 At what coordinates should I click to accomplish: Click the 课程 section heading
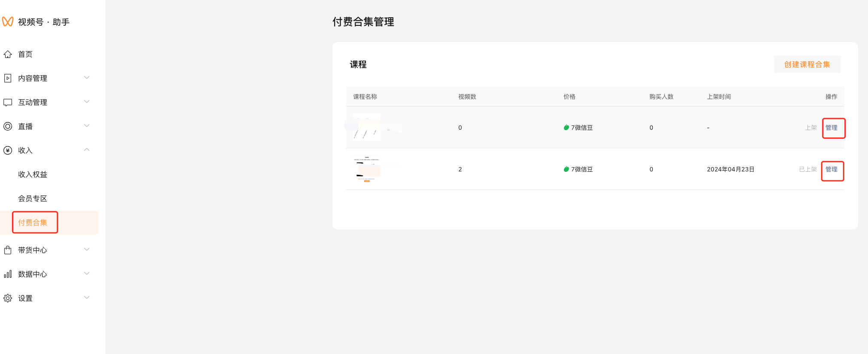tap(358, 64)
